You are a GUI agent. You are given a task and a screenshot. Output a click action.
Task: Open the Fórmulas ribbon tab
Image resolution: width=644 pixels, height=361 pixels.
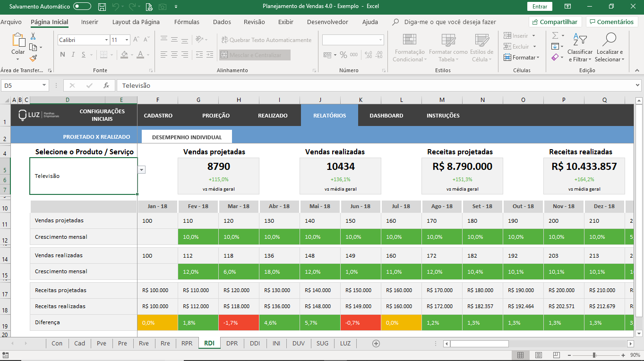click(187, 22)
